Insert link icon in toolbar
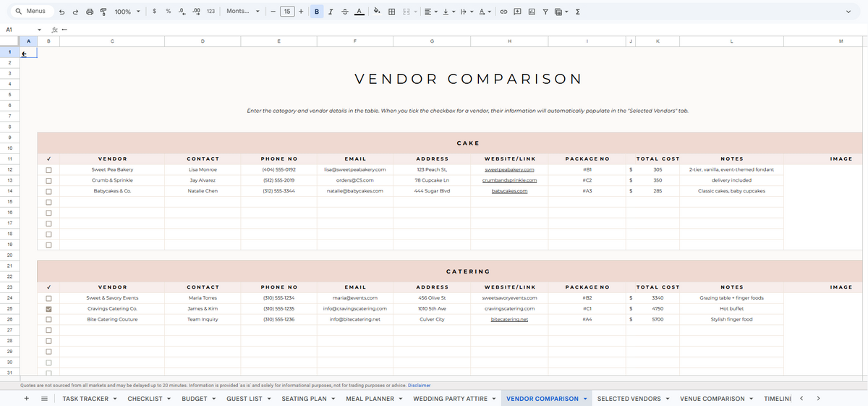The height and width of the screenshot is (406, 868). 504,12
